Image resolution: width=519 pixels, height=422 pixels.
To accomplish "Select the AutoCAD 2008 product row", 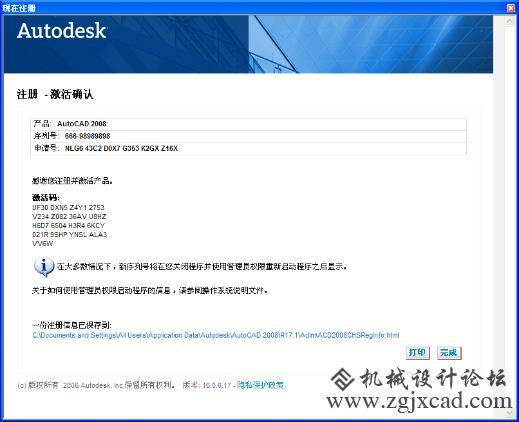I will [x=248, y=124].
